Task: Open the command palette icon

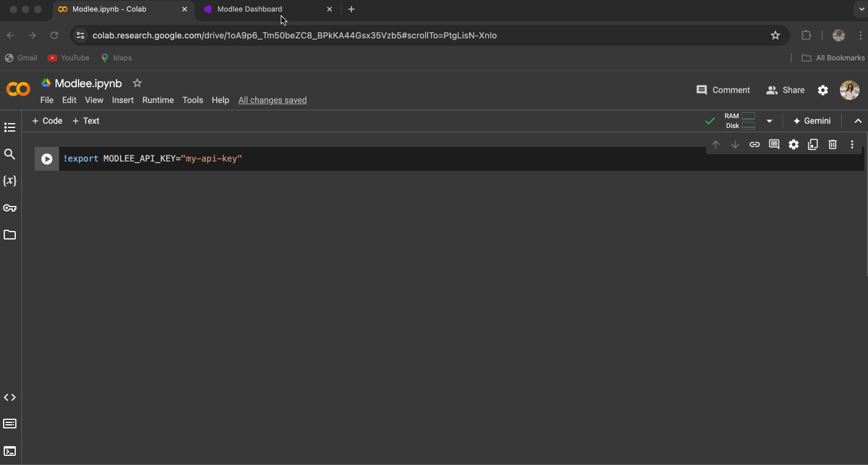Action: (10, 424)
